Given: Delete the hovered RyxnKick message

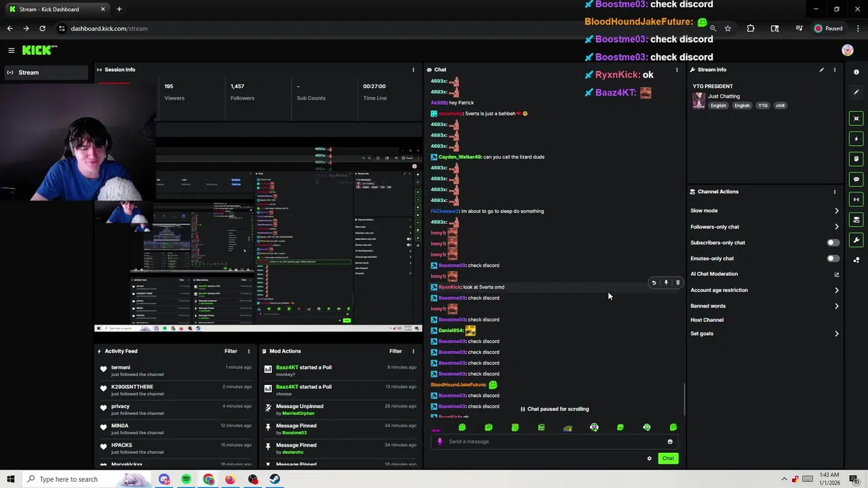Looking at the screenshot, I should [677, 283].
